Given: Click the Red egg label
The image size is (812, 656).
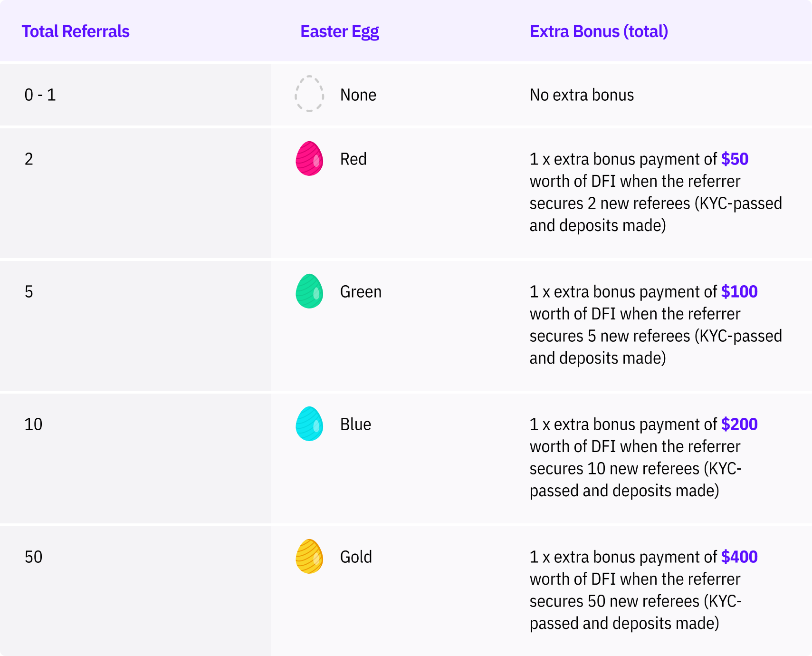Looking at the screenshot, I should (x=353, y=159).
